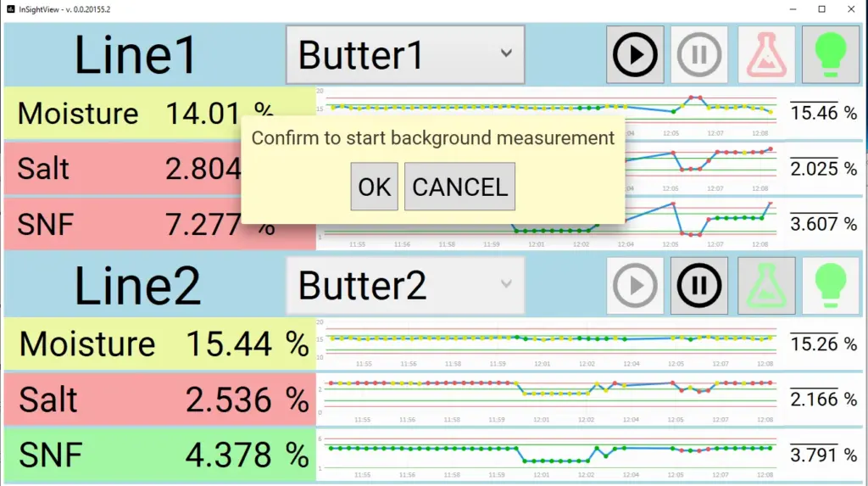Screen dimensions: 868x486
Task: Cancel the background measurement dialog
Action: click(x=459, y=187)
